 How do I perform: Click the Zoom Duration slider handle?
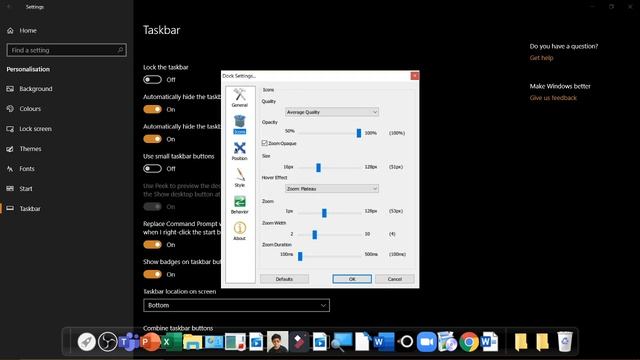point(300,256)
